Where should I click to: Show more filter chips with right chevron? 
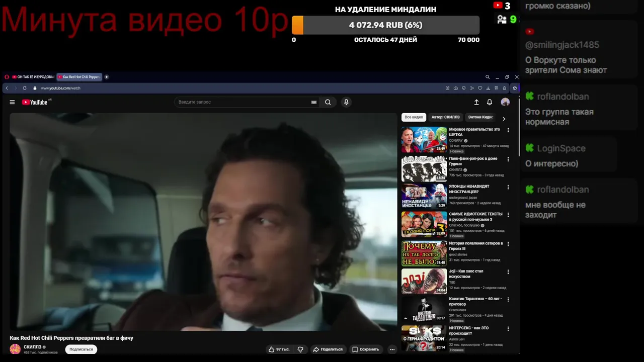coord(504,119)
